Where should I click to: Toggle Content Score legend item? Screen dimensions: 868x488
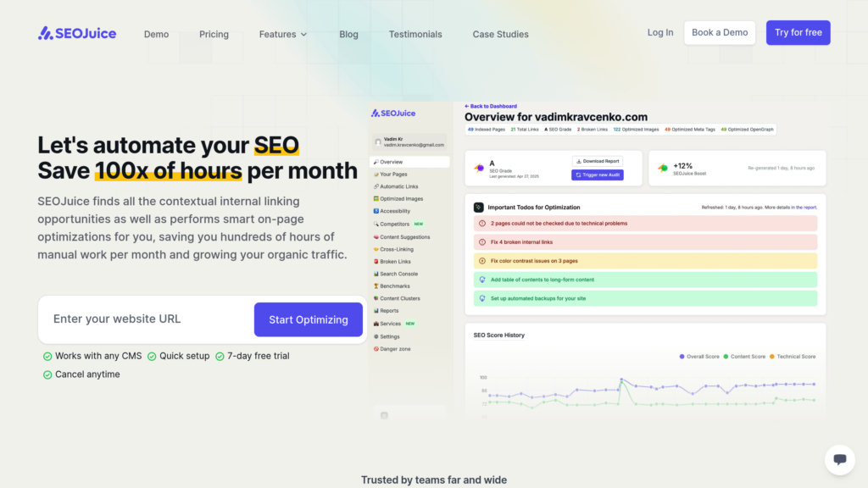(744, 357)
